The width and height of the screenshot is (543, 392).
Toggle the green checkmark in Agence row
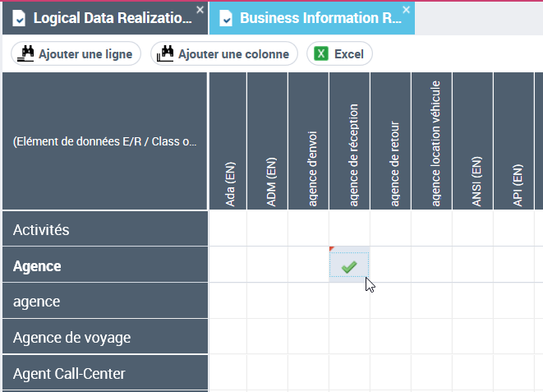pos(349,265)
